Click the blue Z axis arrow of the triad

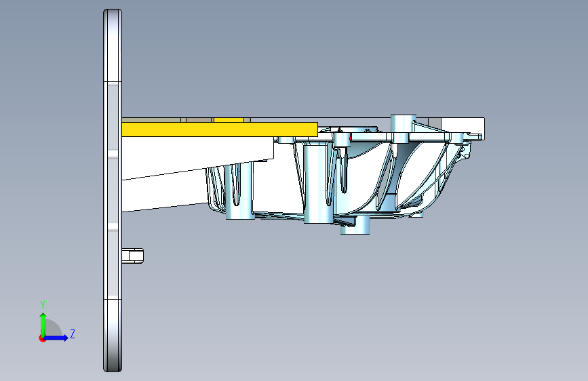pos(56,338)
